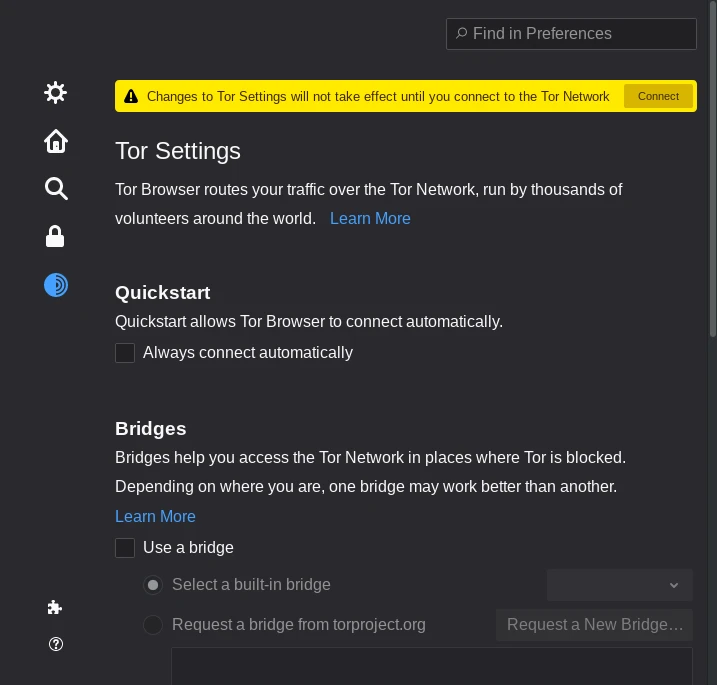Click Request a New Bridge button
This screenshot has height=685, width=717.
594,625
